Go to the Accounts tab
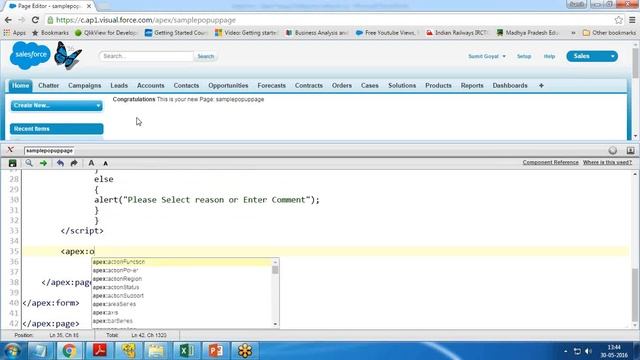This screenshot has width=640, height=360. point(151,86)
